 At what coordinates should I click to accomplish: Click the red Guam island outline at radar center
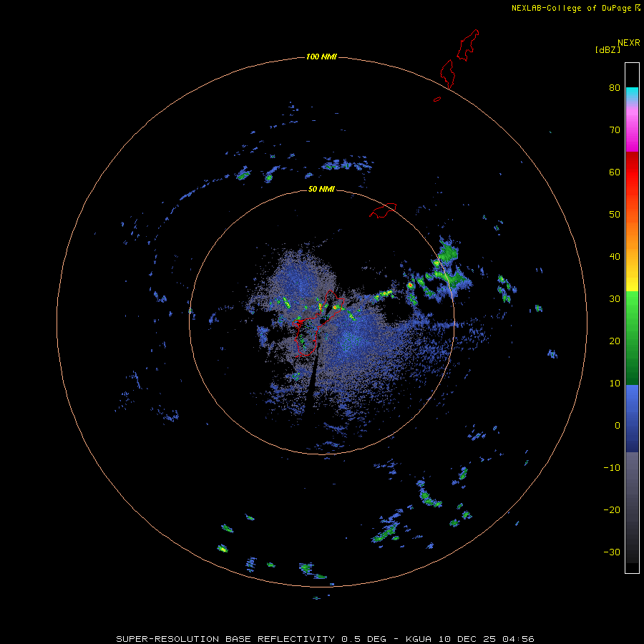(317, 323)
